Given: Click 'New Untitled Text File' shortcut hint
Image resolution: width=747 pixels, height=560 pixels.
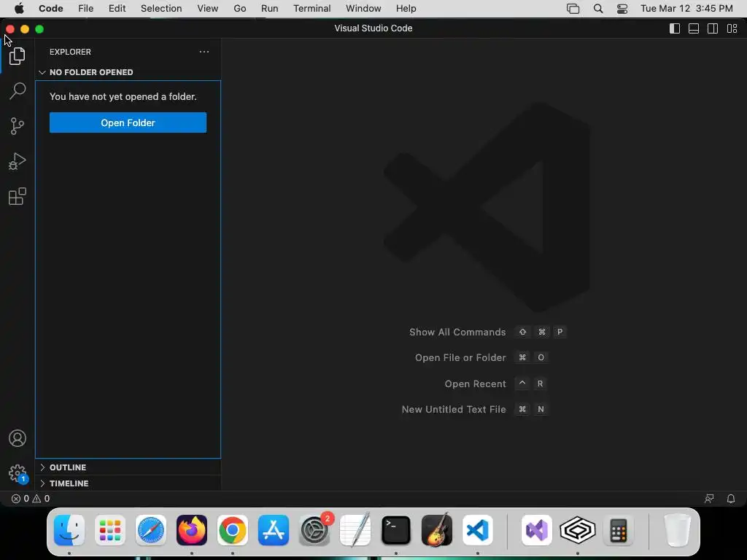Looking at the screenshot, I should pos(454,410).
